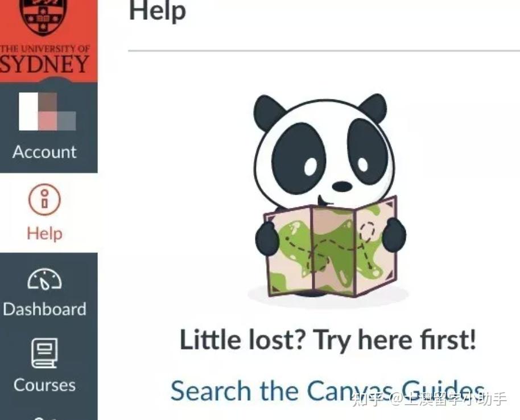
Task: Click the horizontal divider under Help title
Action: pos(324,51)
